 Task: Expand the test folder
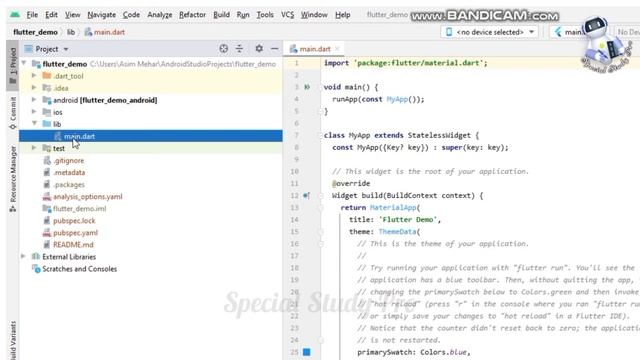34,148
